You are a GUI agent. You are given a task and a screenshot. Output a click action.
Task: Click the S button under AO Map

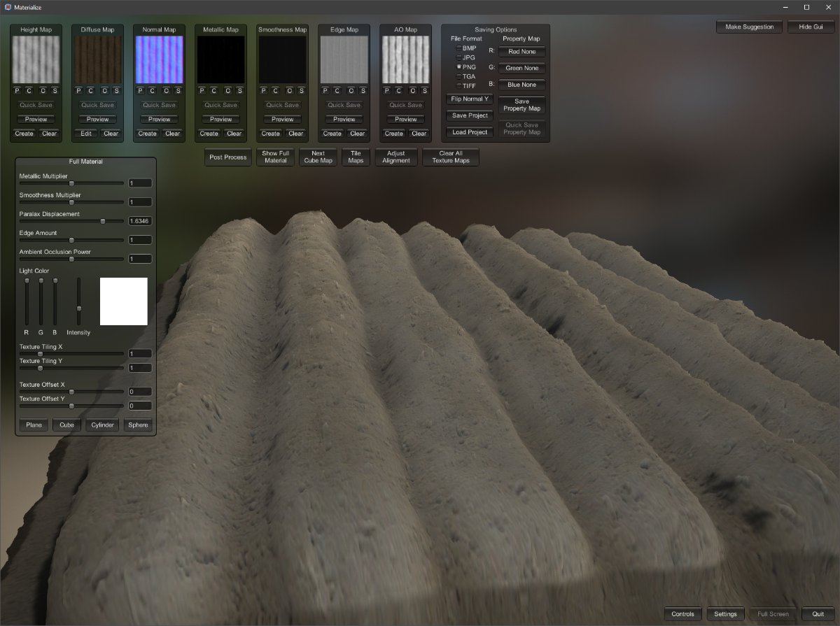click(425, 91)
